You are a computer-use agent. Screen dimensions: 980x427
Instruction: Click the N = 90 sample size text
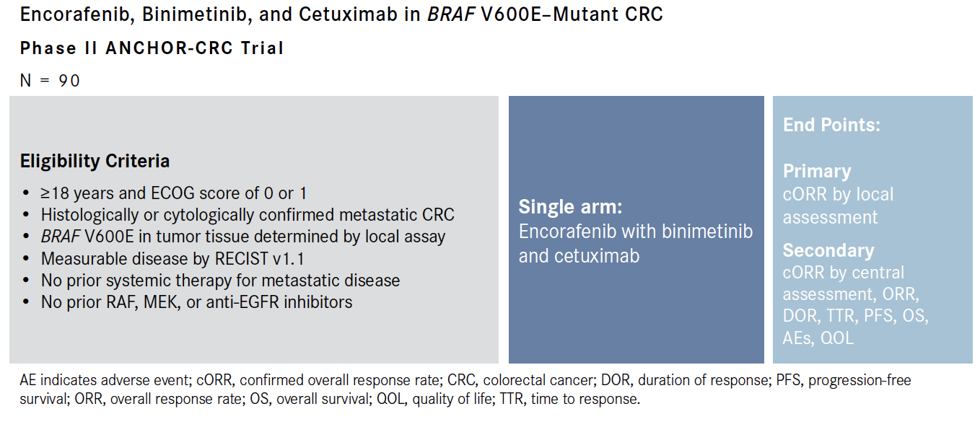point(50,81)
